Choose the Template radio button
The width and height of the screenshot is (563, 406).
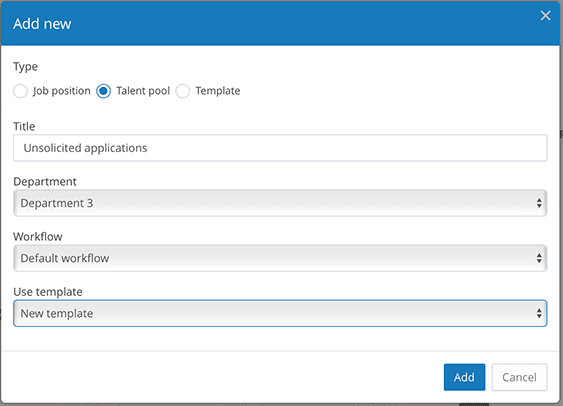click(x=183, y=91)
